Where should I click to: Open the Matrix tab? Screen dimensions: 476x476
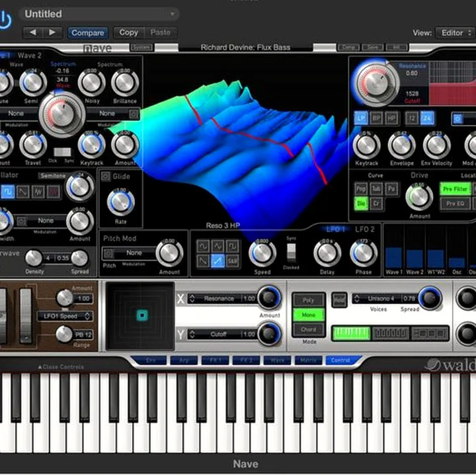point(308,360)
